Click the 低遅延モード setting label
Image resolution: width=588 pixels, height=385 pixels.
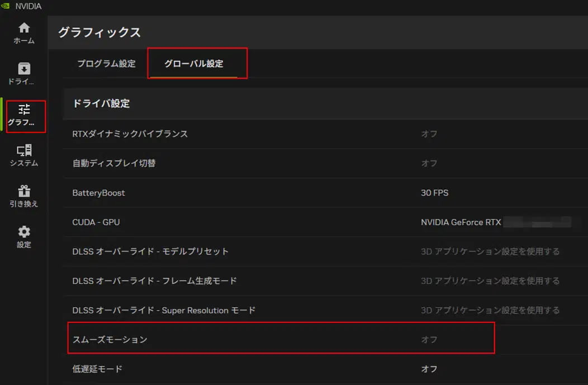coord(97,369)
